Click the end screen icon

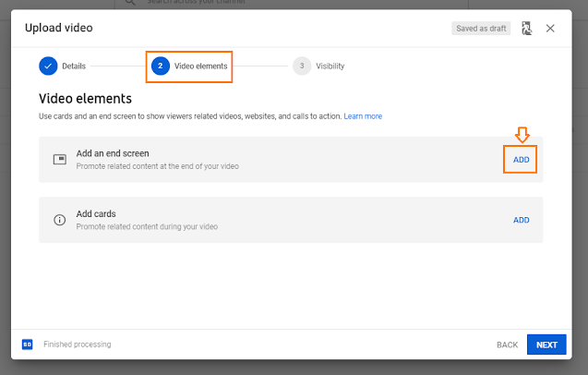(x=60, y=159)
